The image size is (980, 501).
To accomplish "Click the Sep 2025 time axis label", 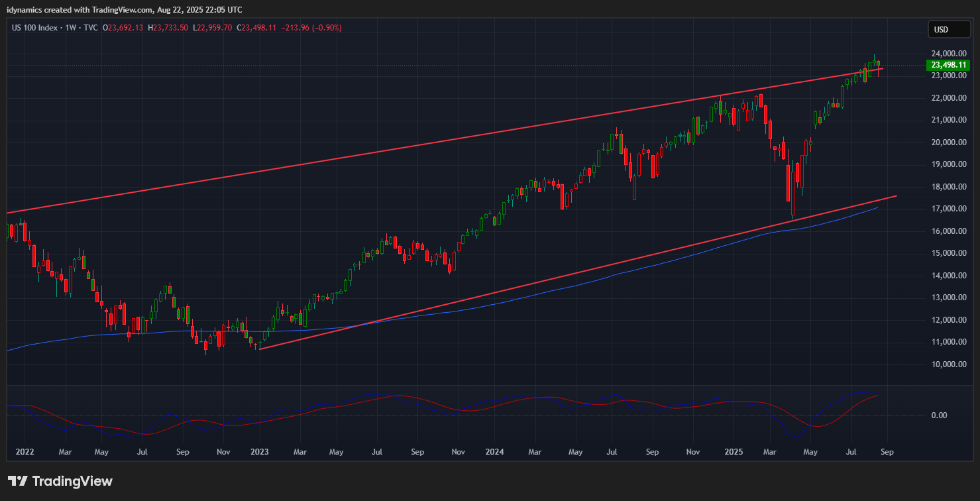I will (x=887, y=452).
